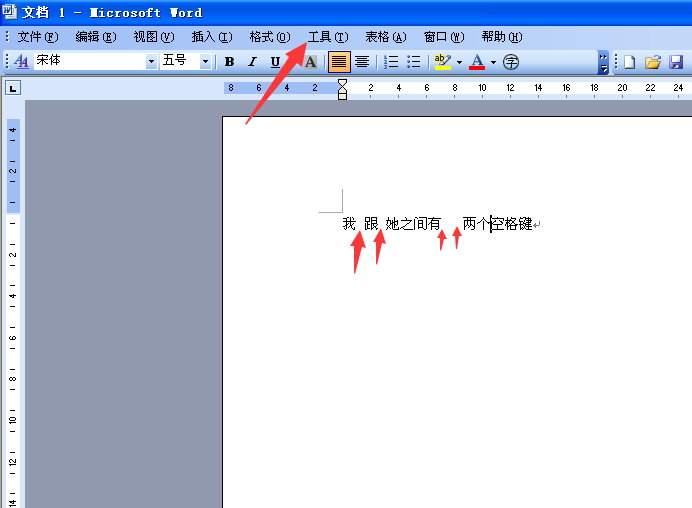Open the font size dropdown 五号
Screen dimensions: 692x508
tap(205, 61)
